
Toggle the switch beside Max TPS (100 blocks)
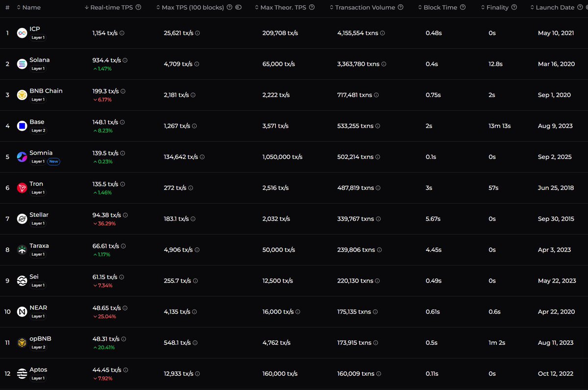pyautogui.click(x=238, y=7)
